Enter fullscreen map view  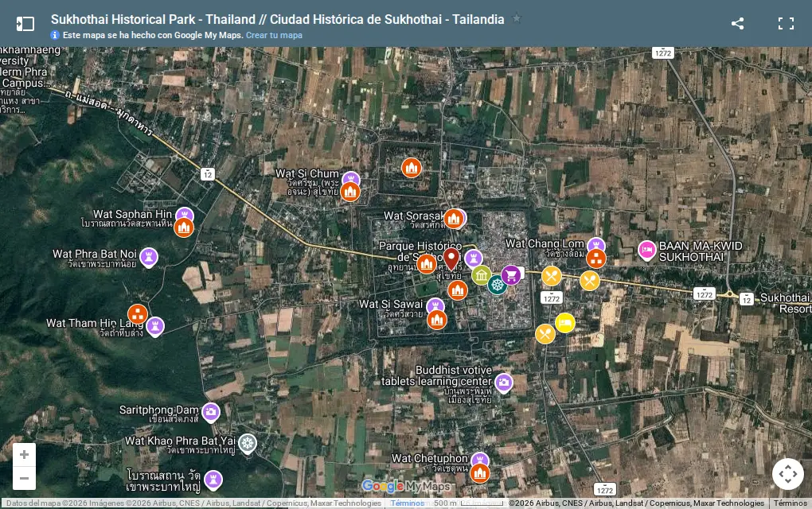tap(786, 23)
